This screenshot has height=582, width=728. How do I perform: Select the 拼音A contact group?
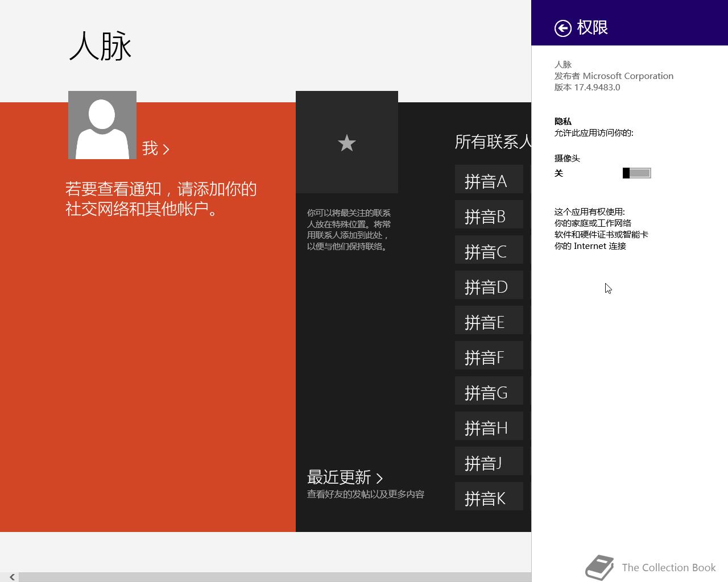[x=489, y=179]
